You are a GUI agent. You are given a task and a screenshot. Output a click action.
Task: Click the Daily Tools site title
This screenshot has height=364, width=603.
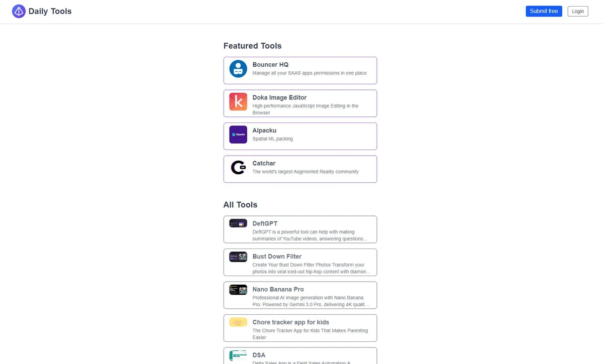tap(50, 11)
